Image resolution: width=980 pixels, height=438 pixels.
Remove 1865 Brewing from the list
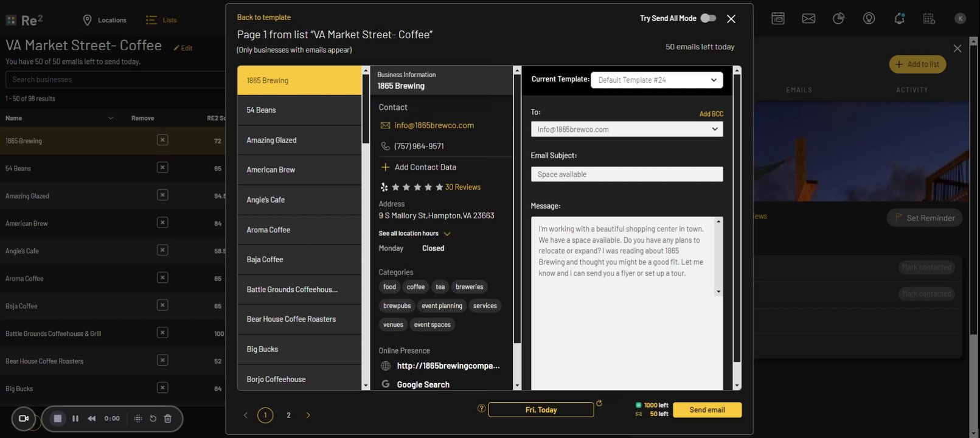point(162,140)
